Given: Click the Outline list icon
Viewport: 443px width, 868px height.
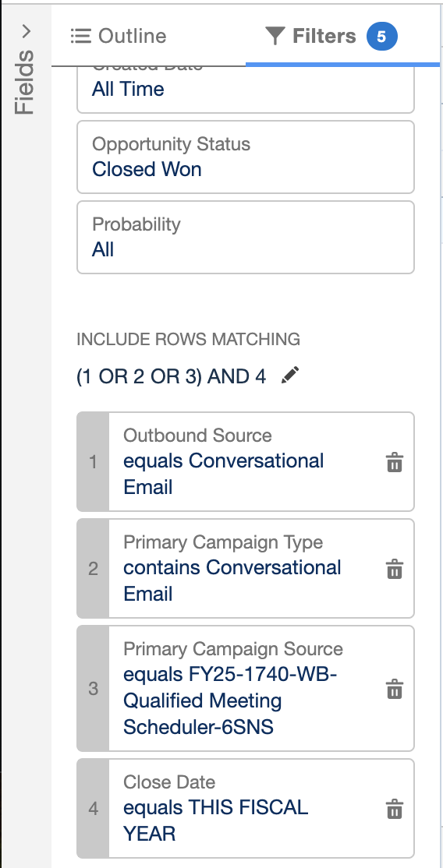Looking at the screenshot, I should pyautogui.click(x=81, y=36).
